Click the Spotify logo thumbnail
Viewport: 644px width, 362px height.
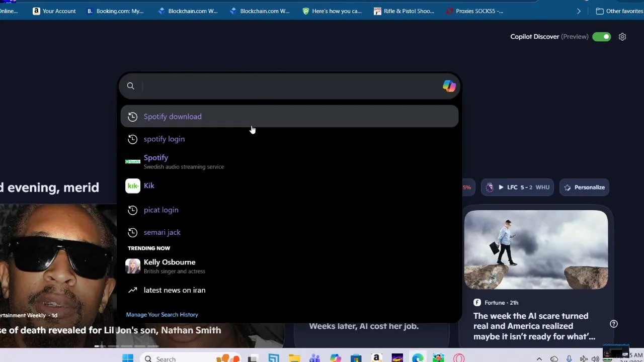pos(133,161)
